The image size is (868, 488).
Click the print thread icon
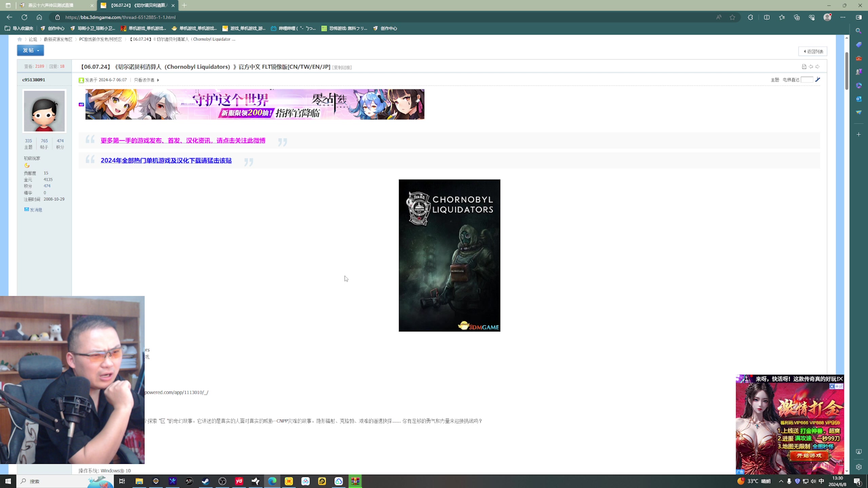pyautogui.click(x=804, y=66)
